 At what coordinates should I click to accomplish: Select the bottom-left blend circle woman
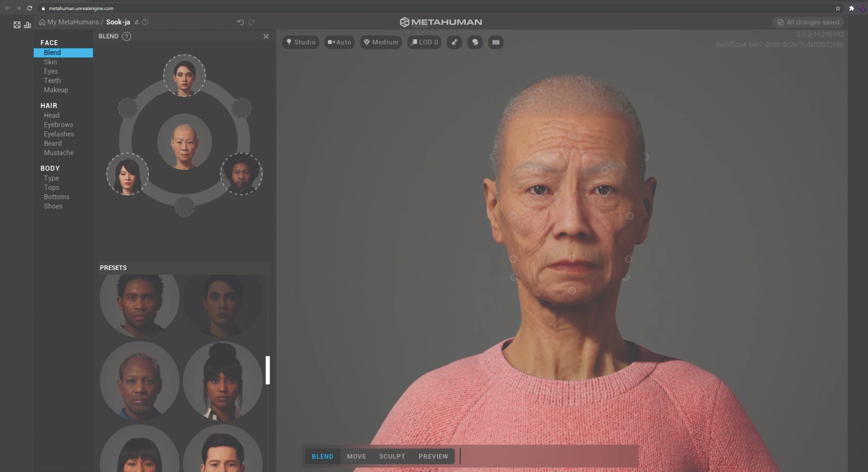128,174
